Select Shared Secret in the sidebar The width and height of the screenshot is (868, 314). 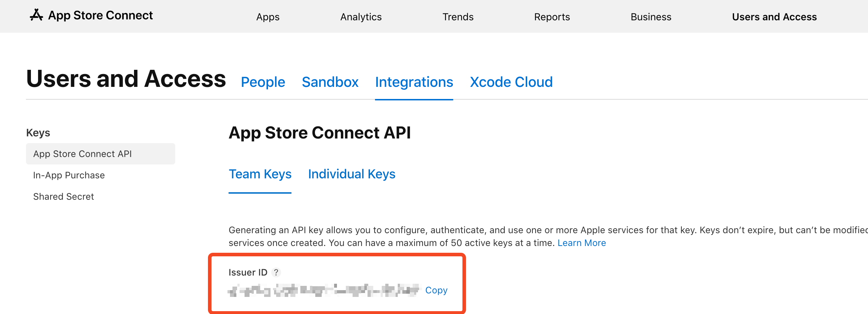pos(64,196)
